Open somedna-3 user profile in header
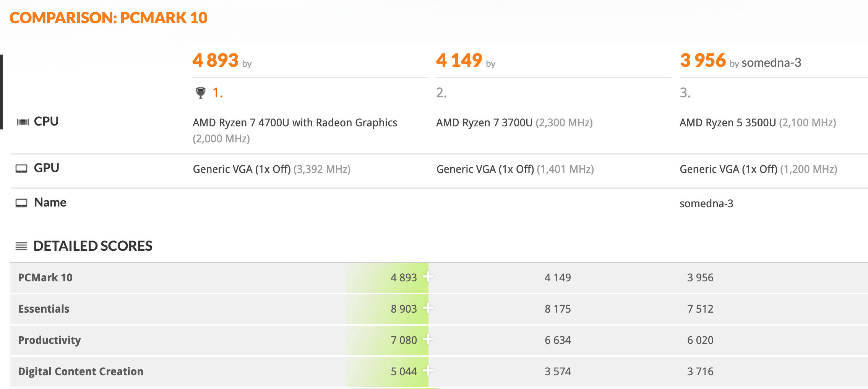Image resolution: width=868 pixels, height=389 pixels. pos(771,63)
